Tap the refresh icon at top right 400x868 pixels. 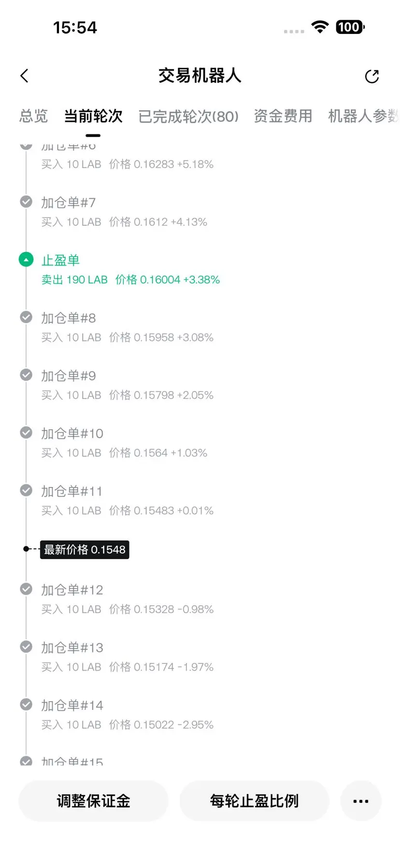coord(371,76)
